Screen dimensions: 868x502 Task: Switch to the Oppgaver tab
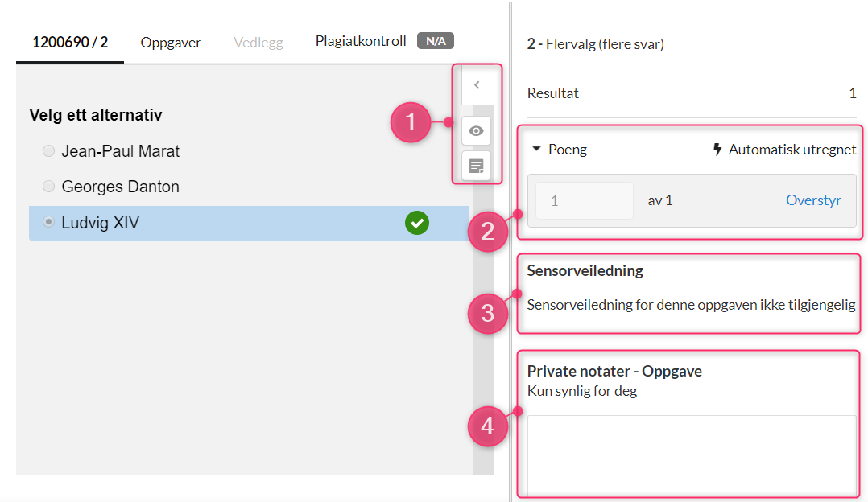171,43
